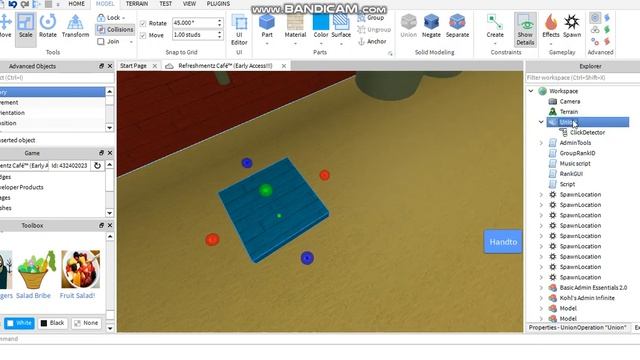The width and height of the screenshot is (640, 360).
Task: Select the Terrain object in Explorer
Action: (569, 111)
